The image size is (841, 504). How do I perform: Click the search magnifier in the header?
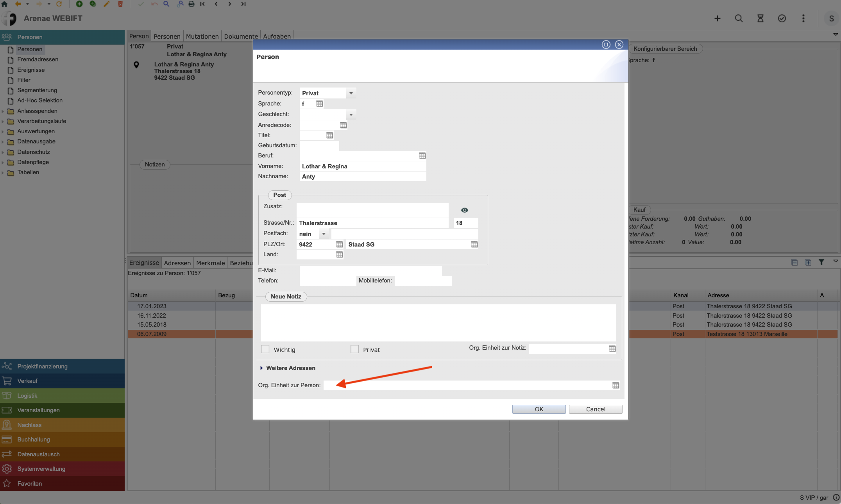coord(739,18)
